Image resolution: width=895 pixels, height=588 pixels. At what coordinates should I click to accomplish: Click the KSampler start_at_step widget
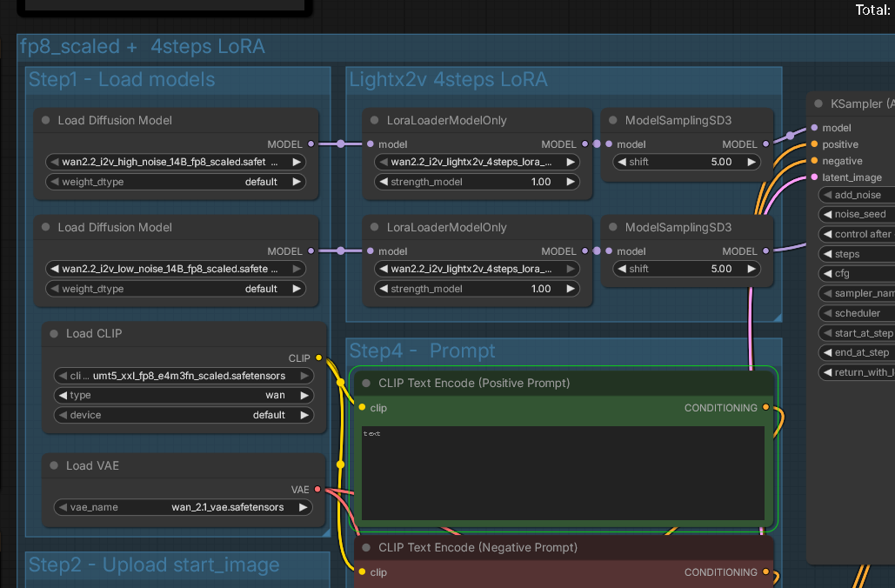pos(857,333)
